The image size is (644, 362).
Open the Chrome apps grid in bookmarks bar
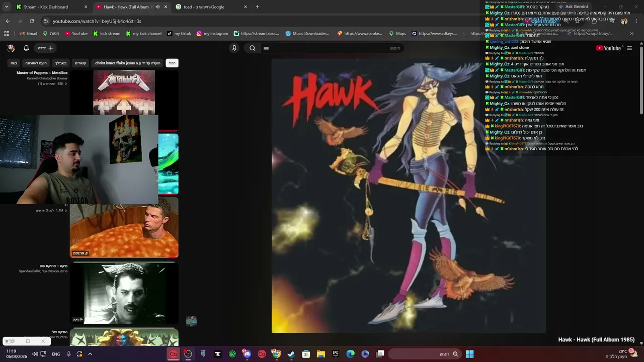pyautogui.click(x=7, y=34)
